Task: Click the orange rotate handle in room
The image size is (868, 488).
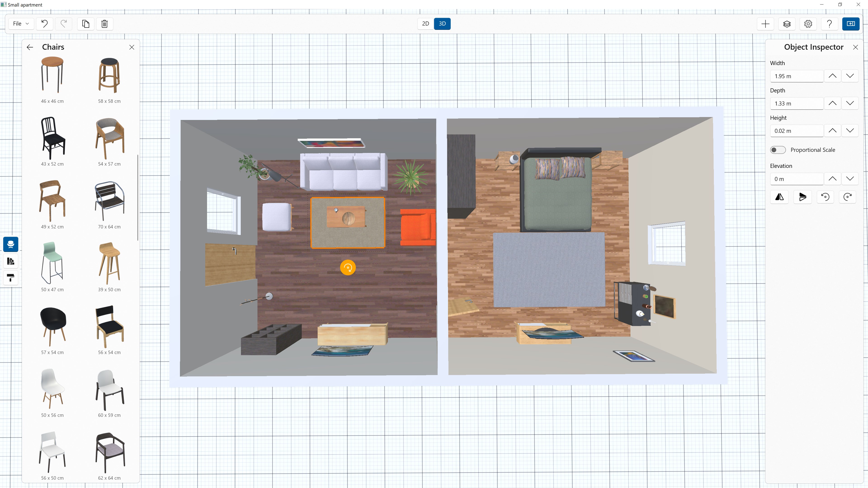Action: tap(348, 268)
